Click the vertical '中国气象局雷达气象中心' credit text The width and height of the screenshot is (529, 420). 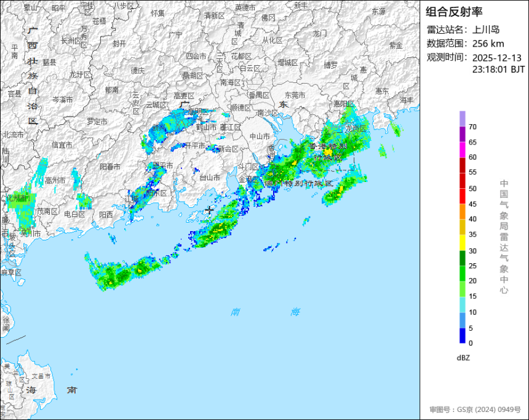504,237
